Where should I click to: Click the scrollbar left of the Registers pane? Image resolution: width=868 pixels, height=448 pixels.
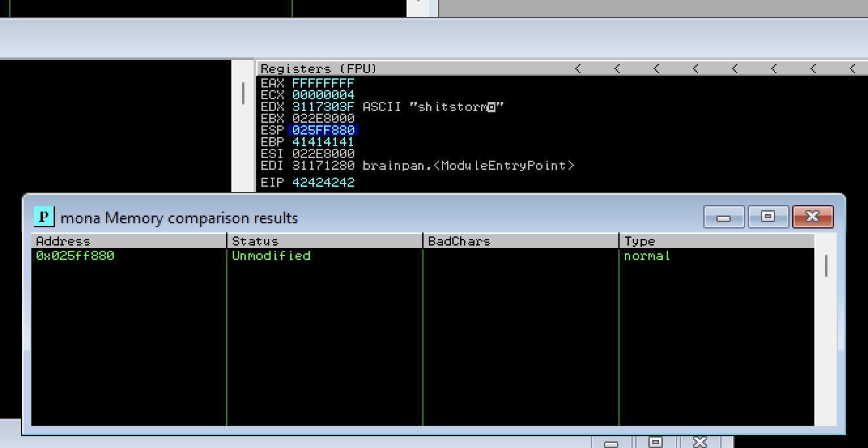pos(243,93)
